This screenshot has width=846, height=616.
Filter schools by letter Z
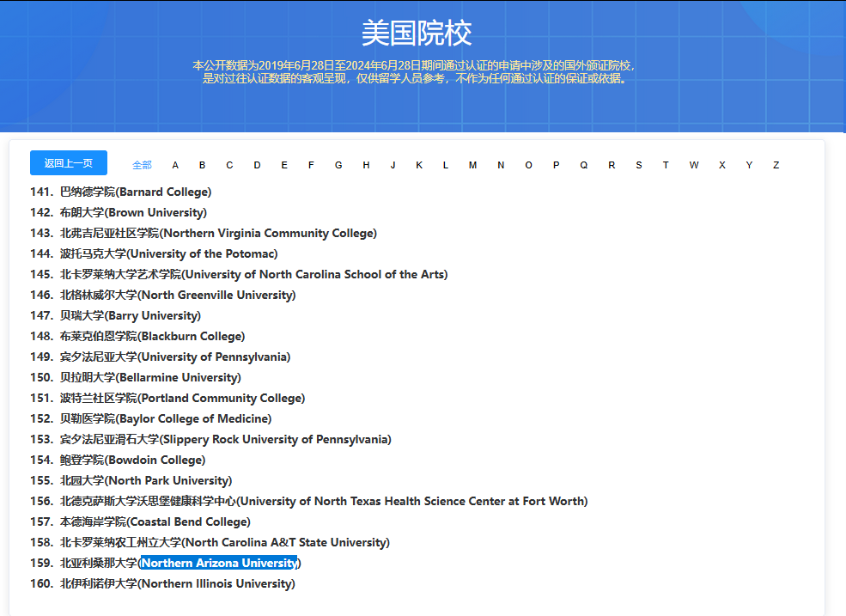[x=776, y=165]
